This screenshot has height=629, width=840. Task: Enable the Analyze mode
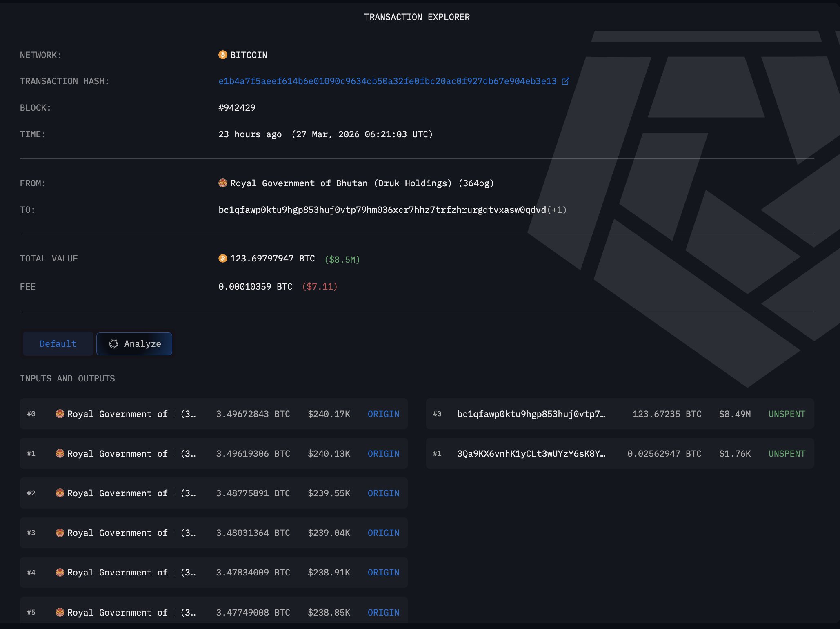click(134, 343)
